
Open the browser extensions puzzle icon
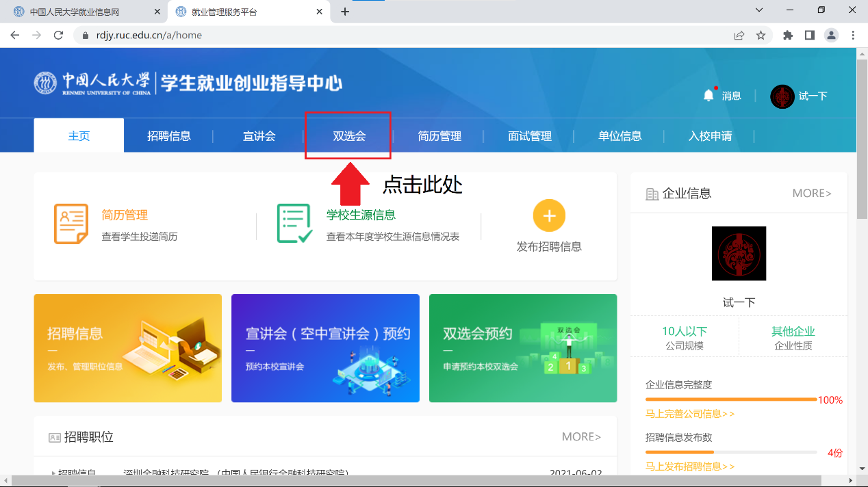click(788, 35)
